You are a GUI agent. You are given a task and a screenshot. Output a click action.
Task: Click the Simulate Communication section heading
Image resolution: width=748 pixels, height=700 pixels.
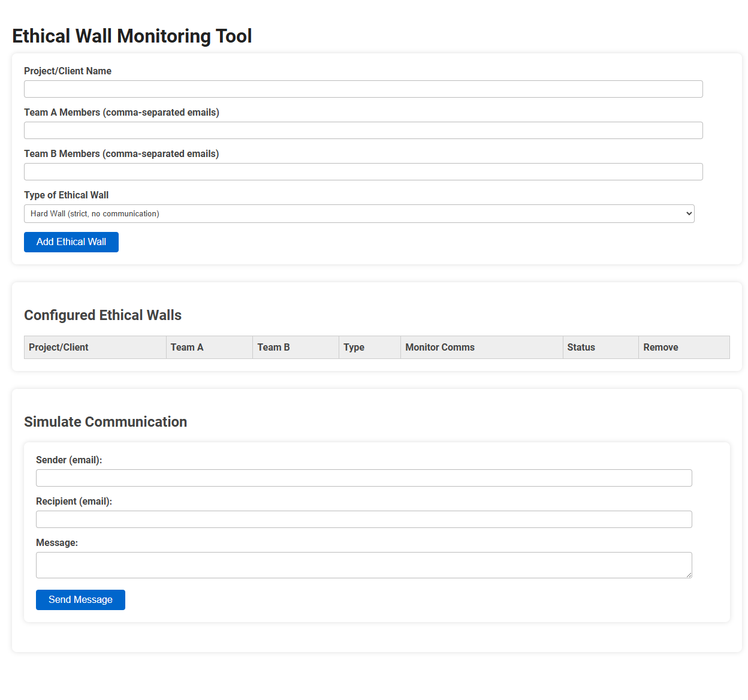[105, 422]
